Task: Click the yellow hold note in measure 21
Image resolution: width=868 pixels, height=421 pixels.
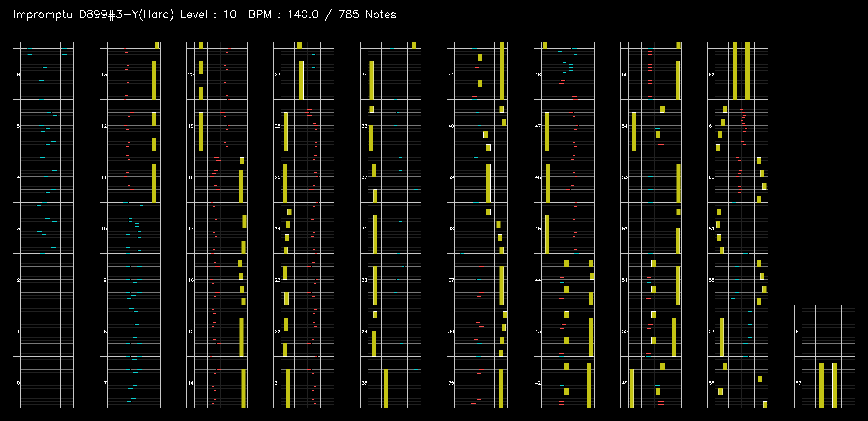Action: [x=288, y=388]
